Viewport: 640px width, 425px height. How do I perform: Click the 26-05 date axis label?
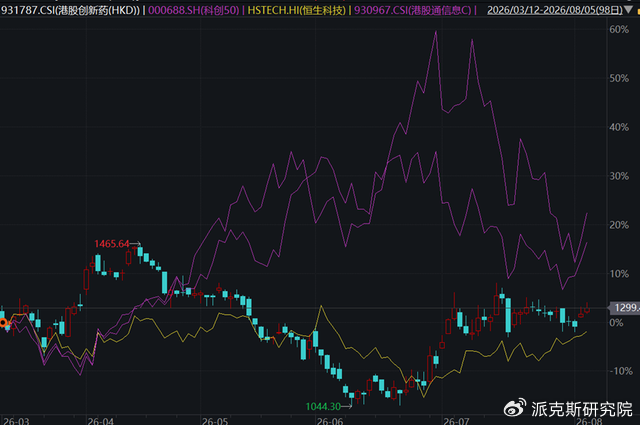point(215,421)
